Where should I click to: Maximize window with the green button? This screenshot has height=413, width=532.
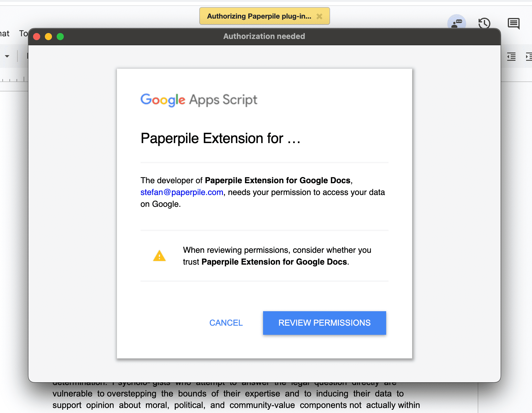click(x=60, y=37)
